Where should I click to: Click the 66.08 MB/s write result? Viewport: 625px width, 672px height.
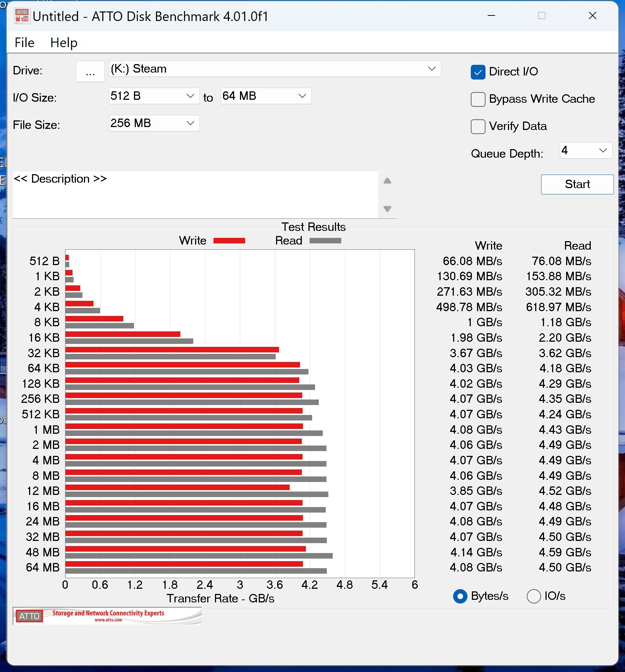click(473, 261)
